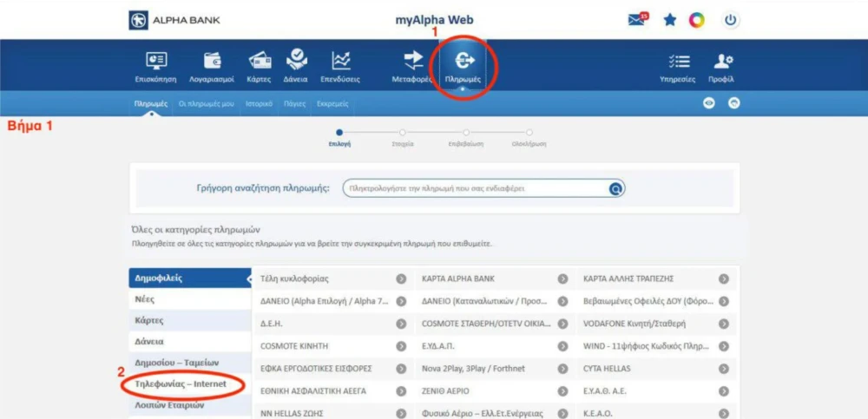Viewport: 868px width, 419px height.
Task: Click the myAlpha Web title
Action: pos(434,21)
